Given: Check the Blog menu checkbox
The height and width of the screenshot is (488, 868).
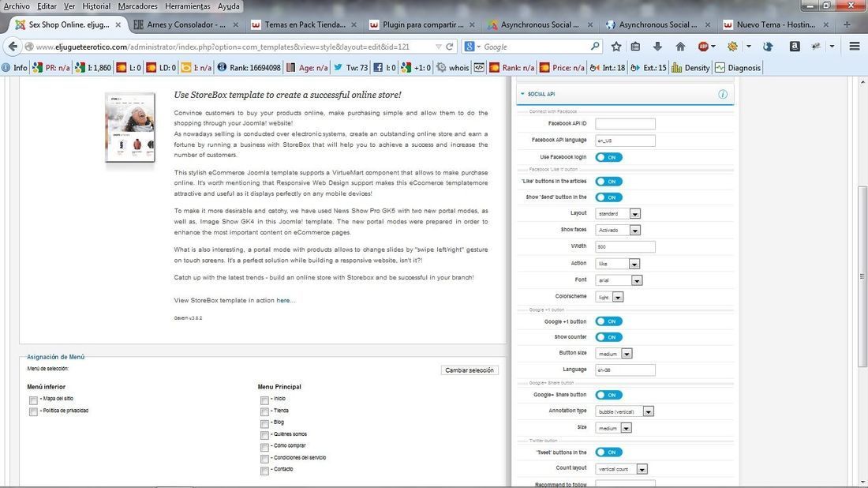Looking at the screenshot, I should (x=264, y=424).
